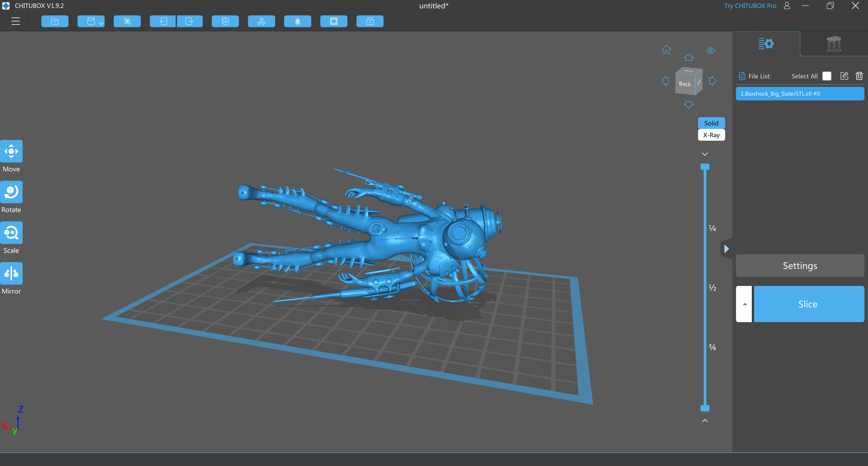868x466 pixels.
Task: Open the hamburger main menu
Action: (16, 21)
